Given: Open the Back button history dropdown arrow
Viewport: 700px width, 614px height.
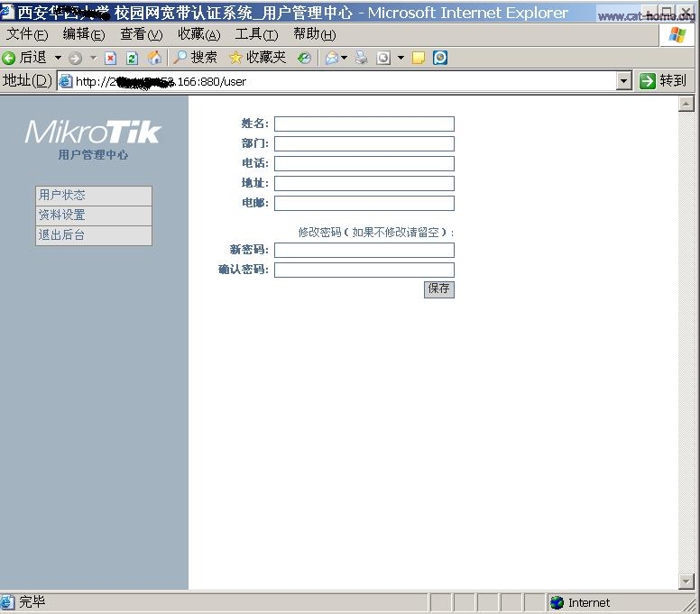Looking at the screenshot, I should point(59,58).
